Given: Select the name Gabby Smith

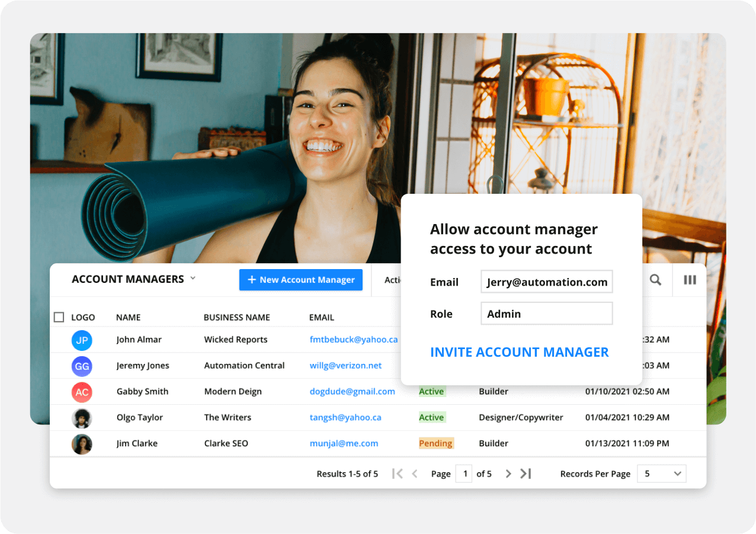Looking at the screenshot, I should click(142, 392).
